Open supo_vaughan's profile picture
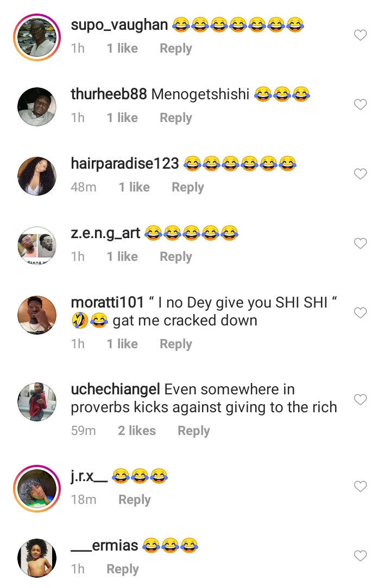Screen dimensions: 391x588 pos(37,38)
